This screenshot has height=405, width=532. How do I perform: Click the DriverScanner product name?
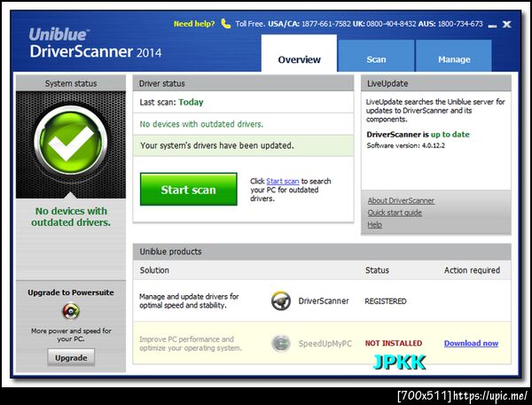pos(324,300)
